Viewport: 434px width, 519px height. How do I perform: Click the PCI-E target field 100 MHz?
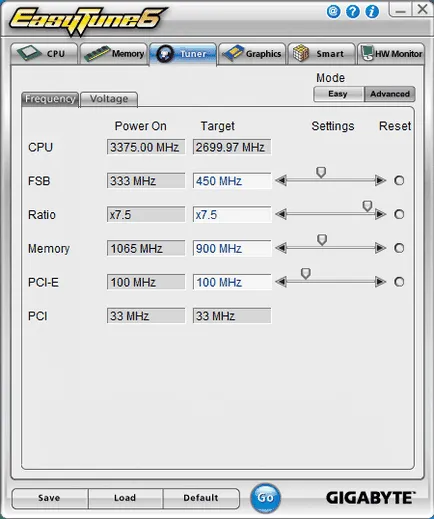point(232,282)
